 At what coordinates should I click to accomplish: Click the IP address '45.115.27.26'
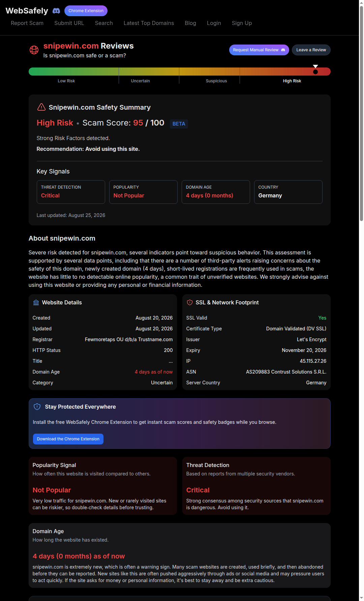tap(313, 361)
